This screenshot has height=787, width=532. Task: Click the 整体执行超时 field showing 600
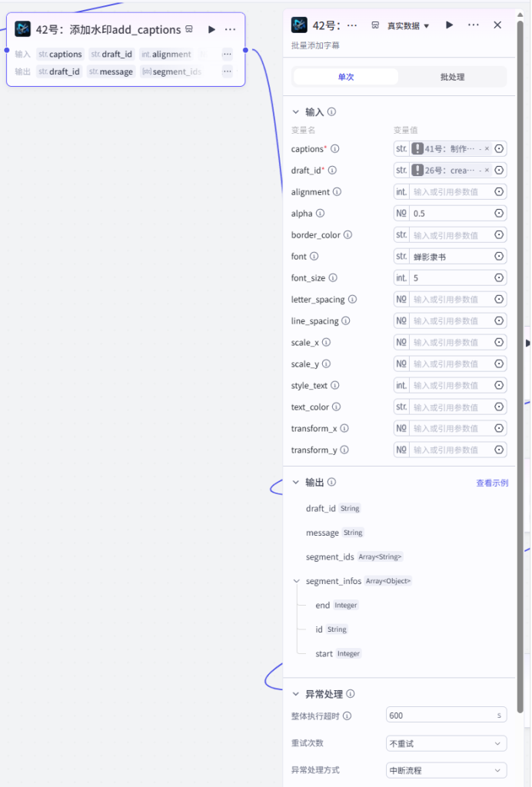(446, 716)
